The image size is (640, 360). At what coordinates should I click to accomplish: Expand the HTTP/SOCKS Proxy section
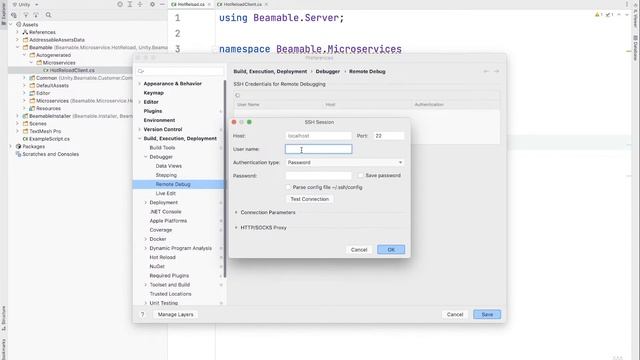[x=236, y=228]
